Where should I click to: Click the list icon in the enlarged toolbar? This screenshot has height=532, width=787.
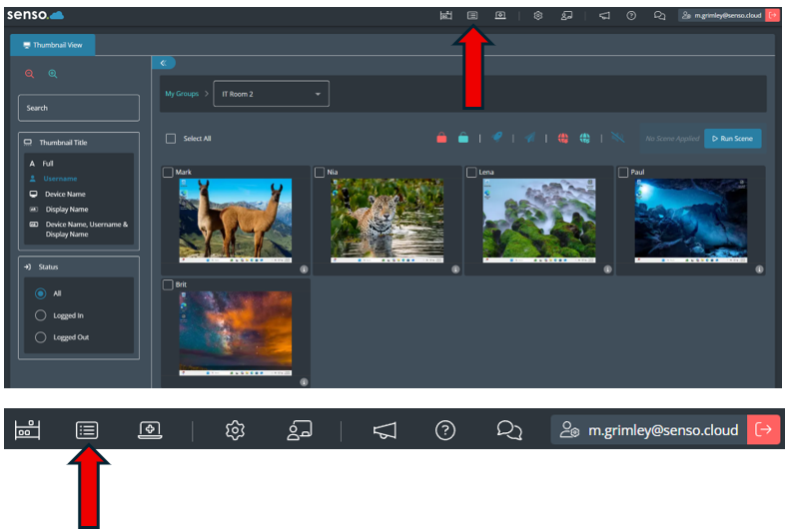(87, 430)
